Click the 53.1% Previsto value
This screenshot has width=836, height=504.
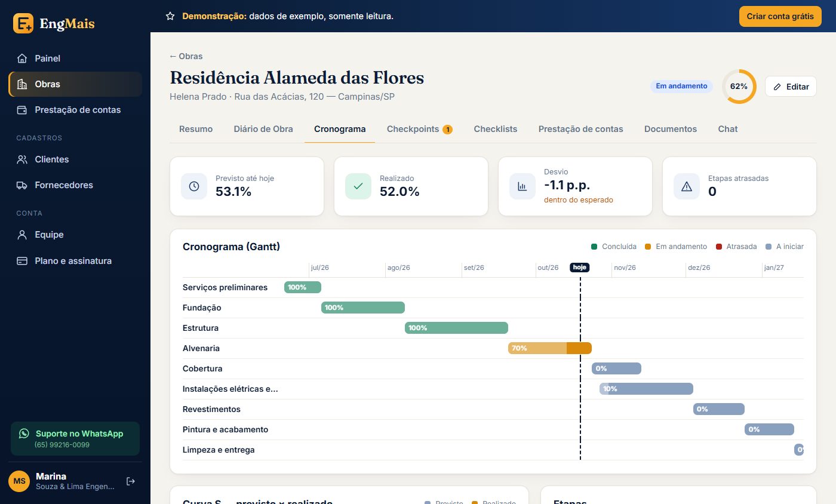[233, 192]
